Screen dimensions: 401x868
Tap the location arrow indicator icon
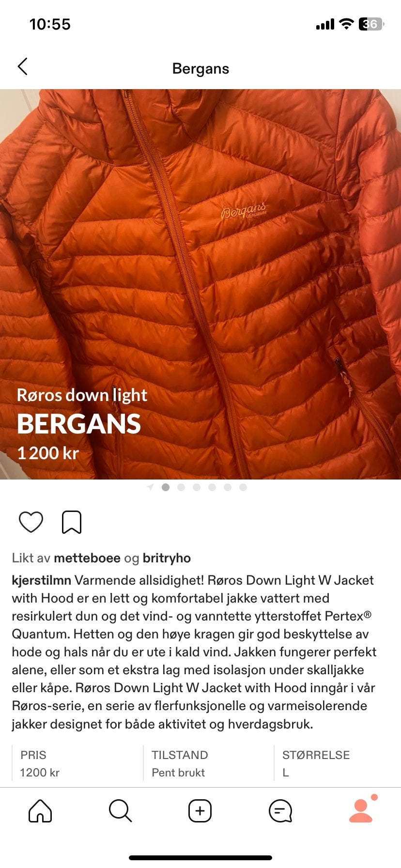click(150, 487)
